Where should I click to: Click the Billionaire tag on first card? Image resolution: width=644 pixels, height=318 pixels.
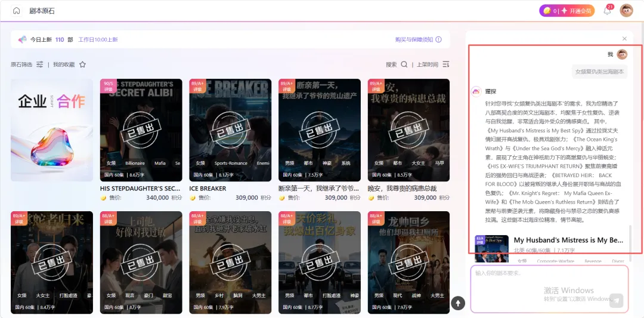(135, 163)
